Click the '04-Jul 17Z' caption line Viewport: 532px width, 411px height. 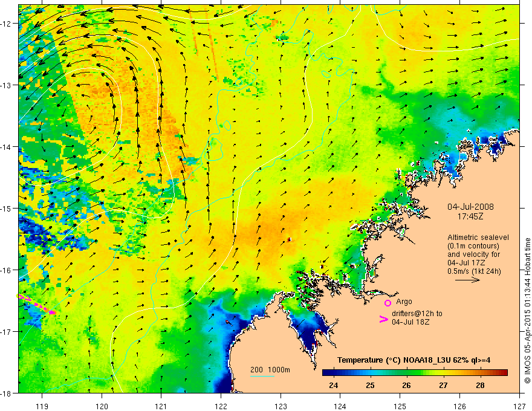(x=466, y=263)
